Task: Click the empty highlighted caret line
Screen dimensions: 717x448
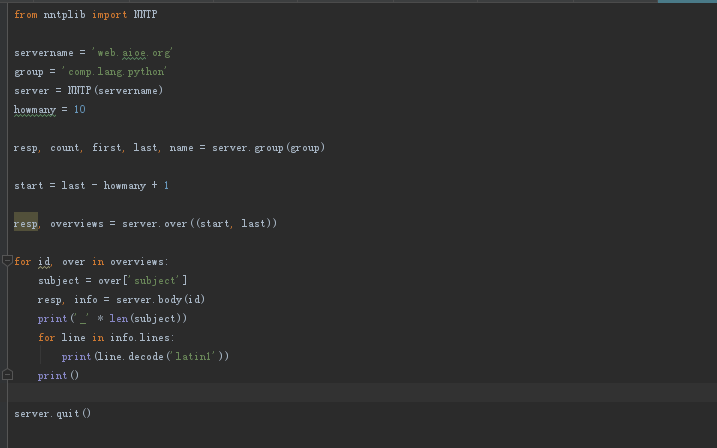Action: [x=362, y=393]
